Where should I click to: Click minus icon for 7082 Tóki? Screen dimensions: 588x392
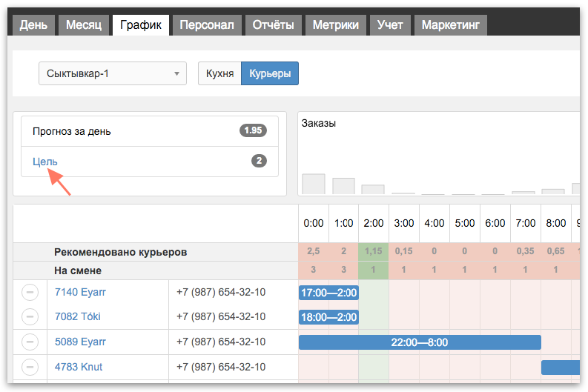point(30,316)
